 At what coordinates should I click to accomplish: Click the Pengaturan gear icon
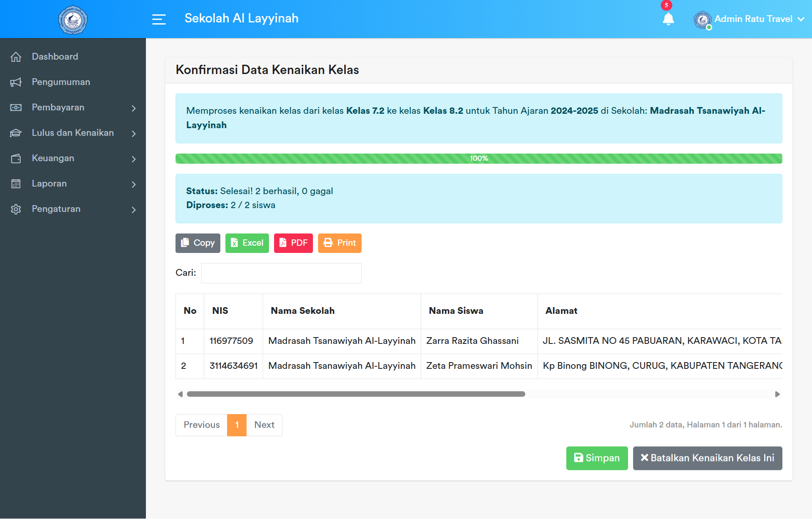(16, 209)
